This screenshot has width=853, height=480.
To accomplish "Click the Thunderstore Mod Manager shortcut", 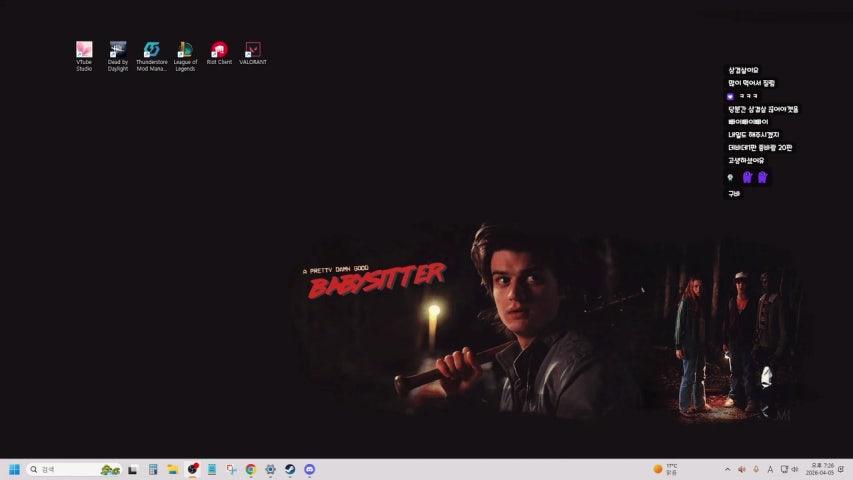I will tap(152, 50).
